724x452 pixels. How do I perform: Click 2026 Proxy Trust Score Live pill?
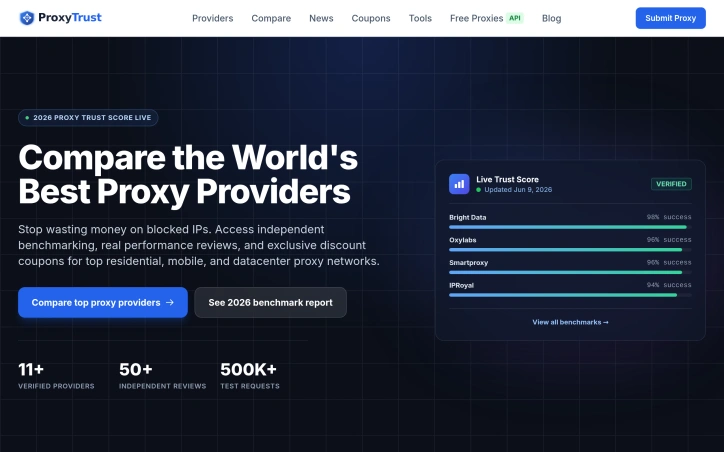click(x=88, y=118)
